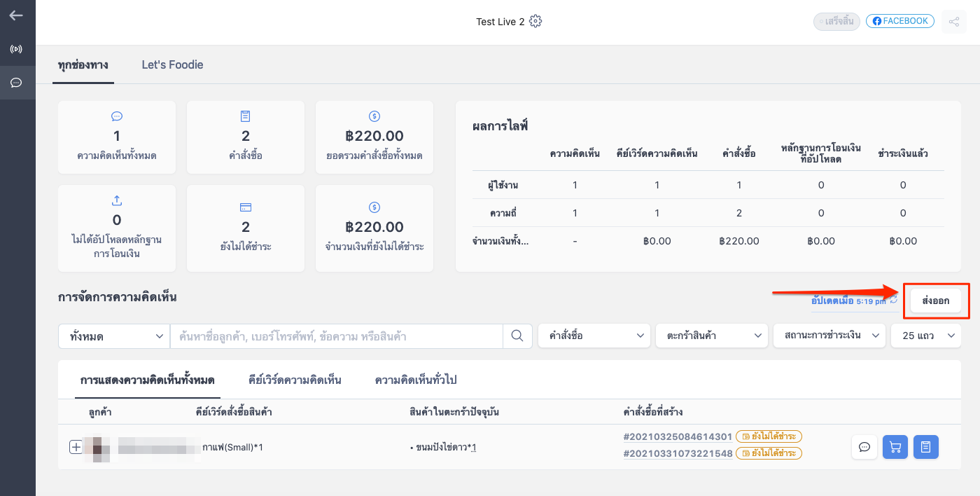Click the อัปเดตเมื่อ 5:19 pm text
The image size is (980, 496).
[848, 301]
